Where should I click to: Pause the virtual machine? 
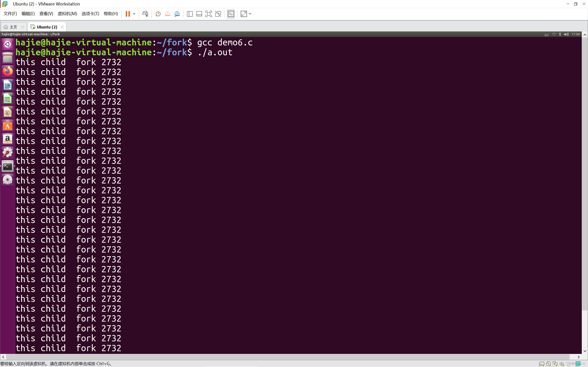[127, 14]
